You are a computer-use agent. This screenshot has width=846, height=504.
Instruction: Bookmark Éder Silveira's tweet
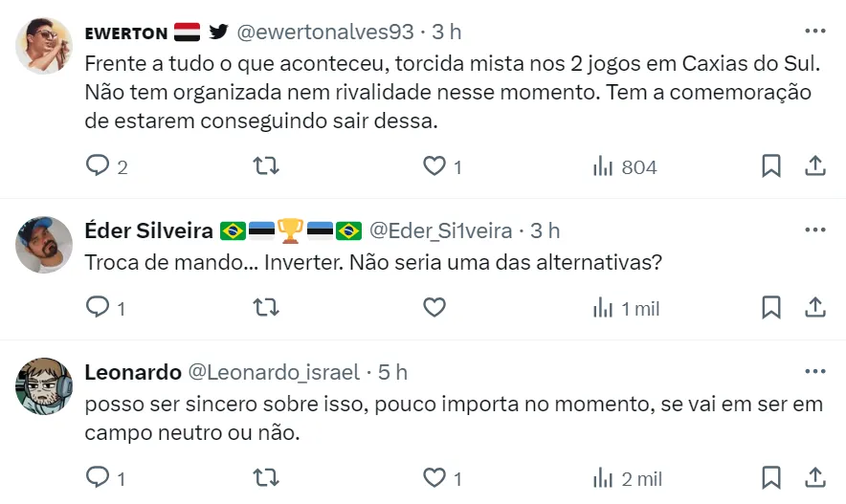770,308
